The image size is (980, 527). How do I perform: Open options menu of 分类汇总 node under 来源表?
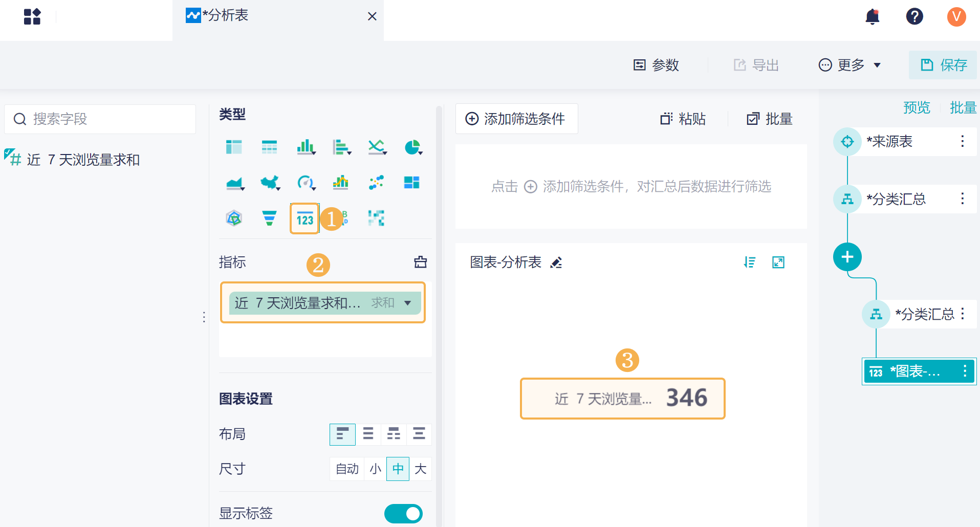963,199
